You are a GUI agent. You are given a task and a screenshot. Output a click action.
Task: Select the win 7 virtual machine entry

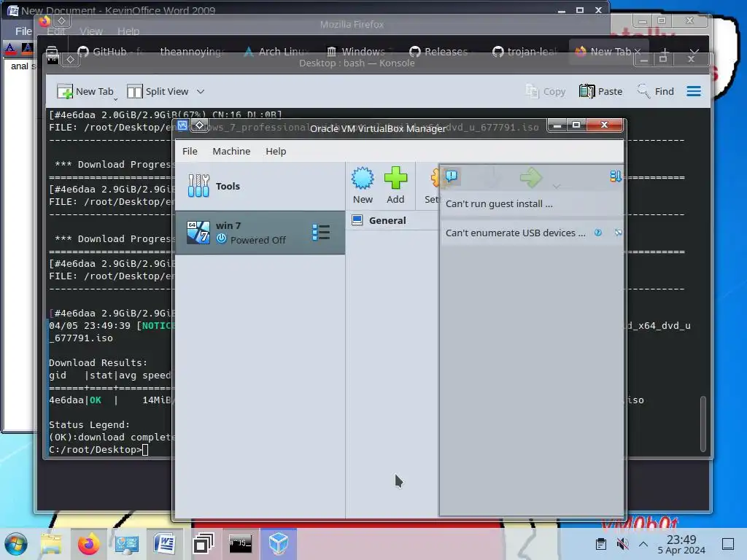260,233
